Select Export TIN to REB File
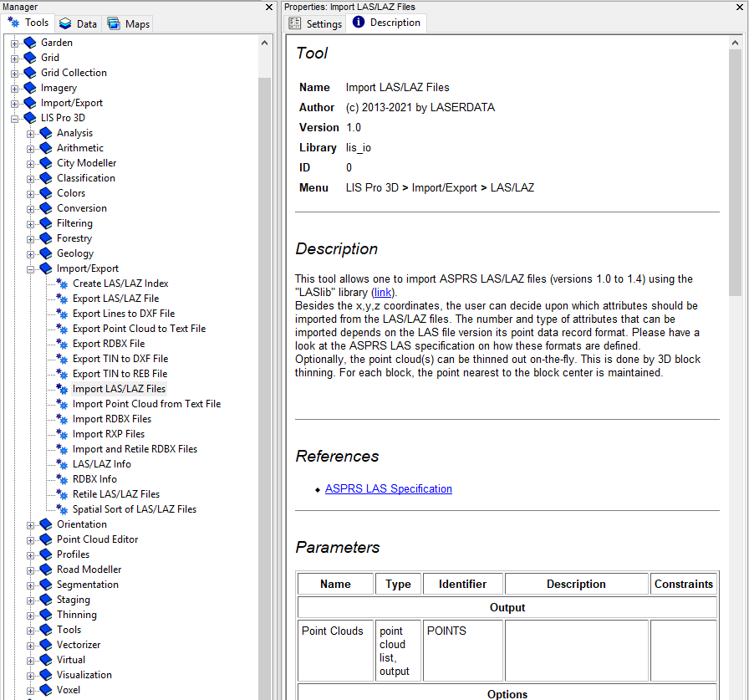Image resolution: width=749 pixels, height=700 pixels. coord(120,374)
